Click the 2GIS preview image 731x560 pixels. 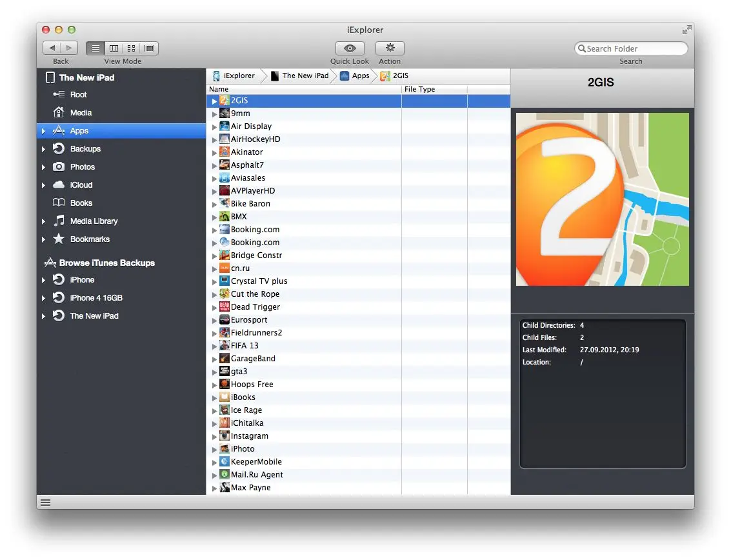[603, 199]
